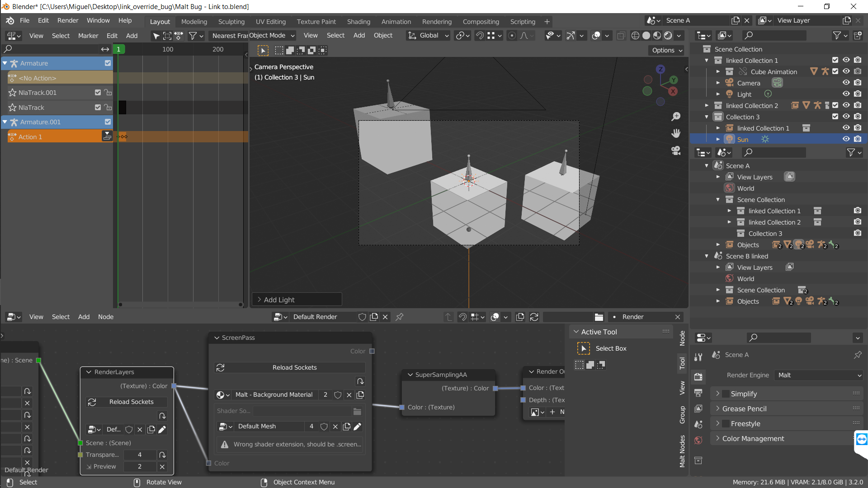
Task: Click the Add Light operator panel
Action: (296, 299)
